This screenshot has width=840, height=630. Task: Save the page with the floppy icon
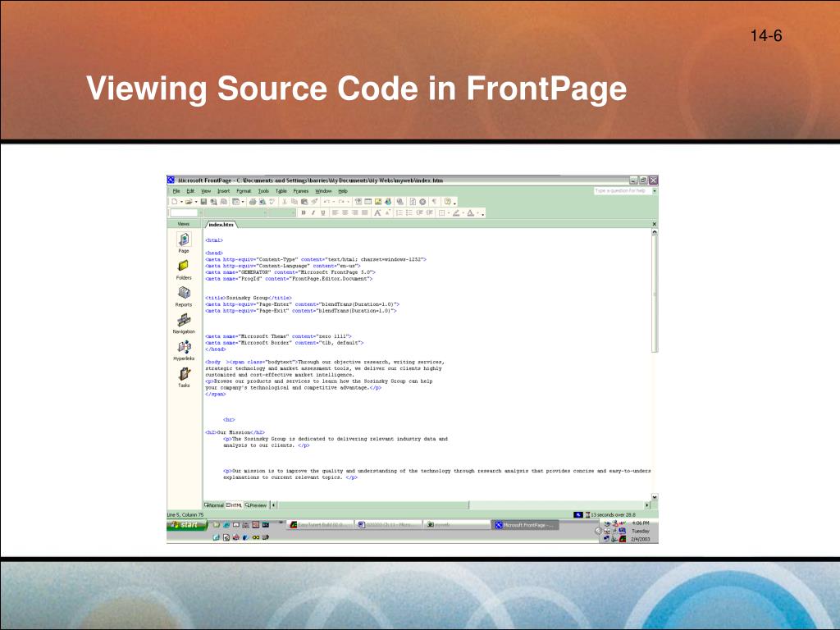click(x=203, y=202)
